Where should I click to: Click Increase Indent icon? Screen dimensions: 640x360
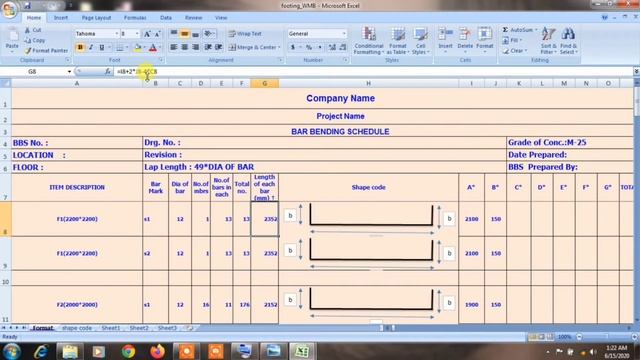click(x=219, y=47)
